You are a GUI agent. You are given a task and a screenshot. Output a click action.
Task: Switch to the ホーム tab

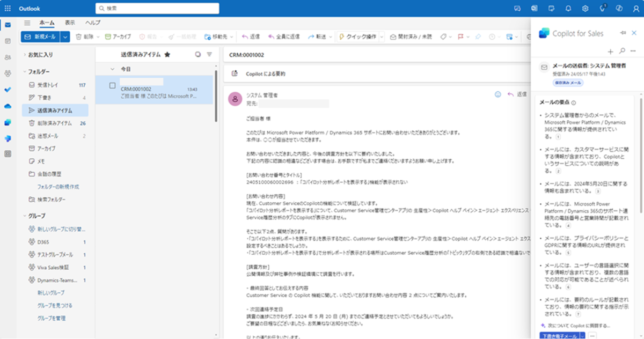[47, 23]
